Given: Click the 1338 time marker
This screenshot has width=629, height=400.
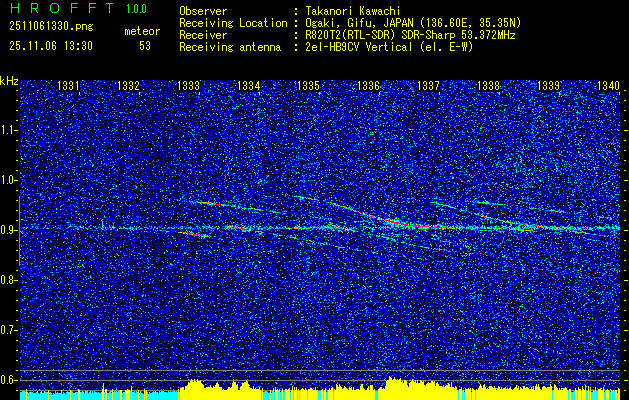Looking at the screenshot, I should (489, 85).
